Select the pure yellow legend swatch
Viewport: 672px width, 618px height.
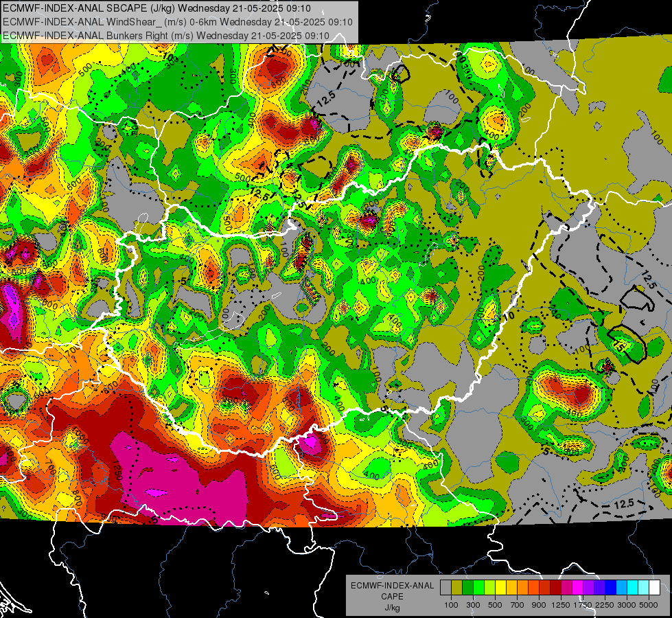pos(500,588)
